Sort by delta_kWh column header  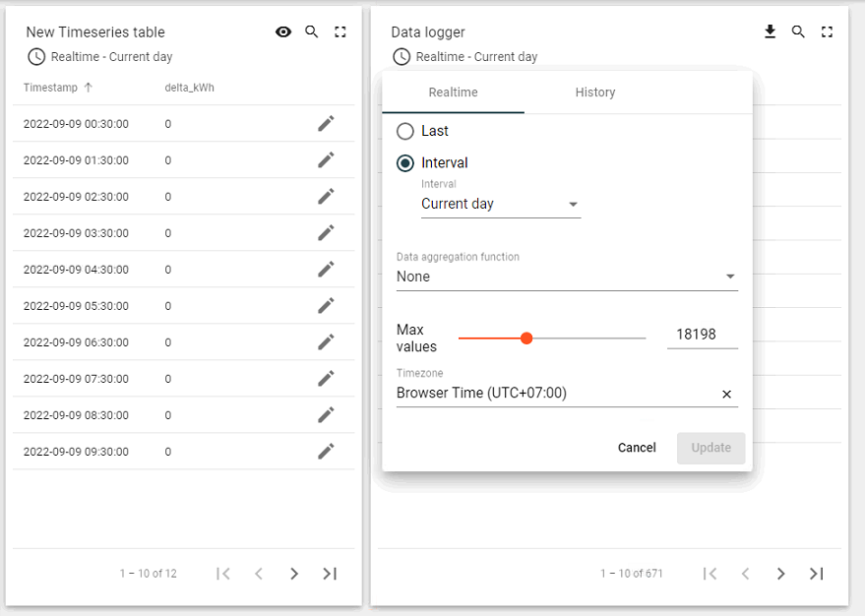point(189,88)
